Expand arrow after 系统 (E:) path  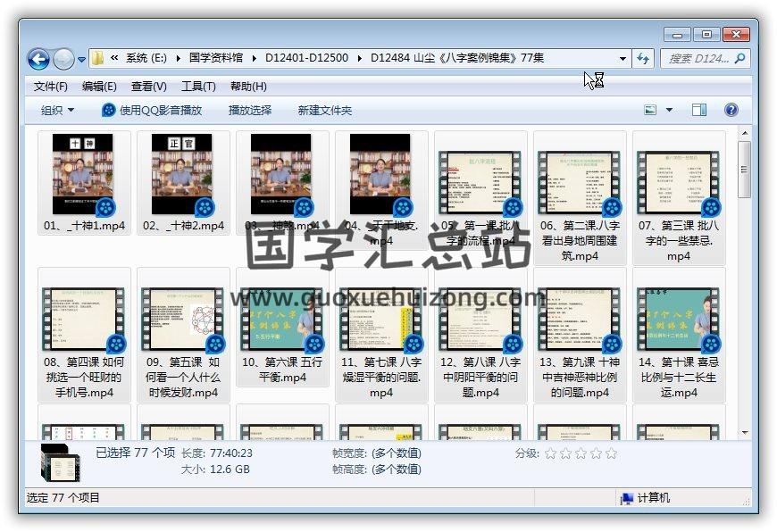pos(178,58)
